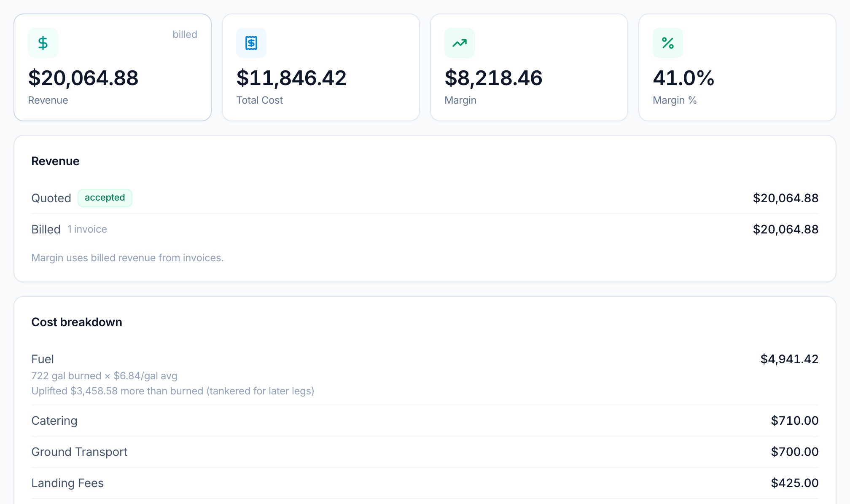
Task: Click the Quoted row amount $20,064.88
Action: pos(785,198)
